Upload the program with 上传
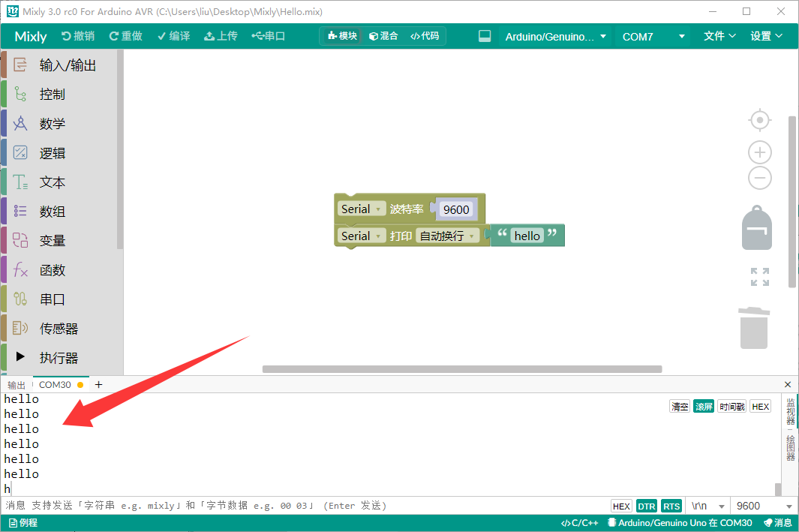 [x=221, y=36]
